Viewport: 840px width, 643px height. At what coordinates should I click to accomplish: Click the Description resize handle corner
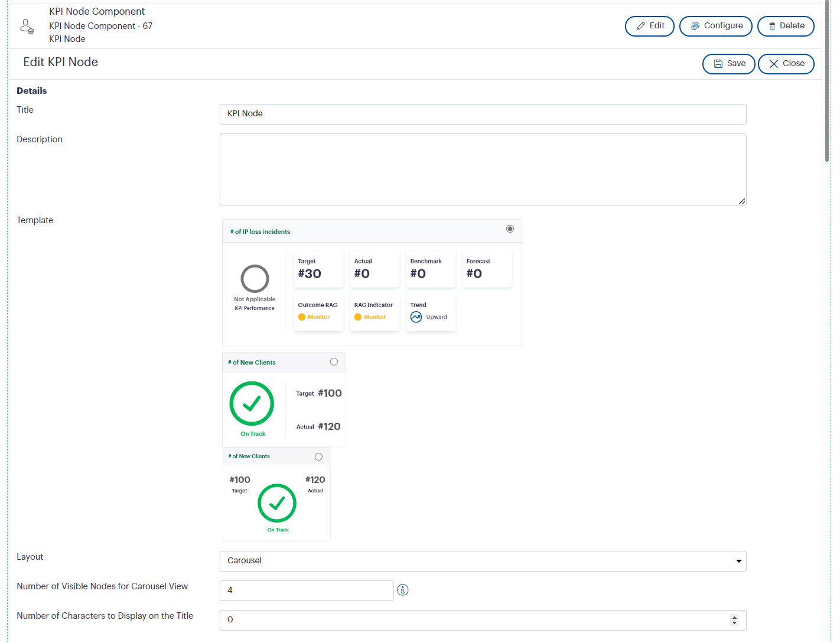pos(742,201)
